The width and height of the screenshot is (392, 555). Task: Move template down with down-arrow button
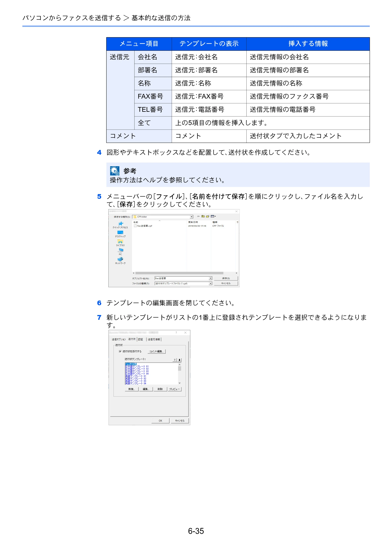pyautogui.click(x=179, y=360)
